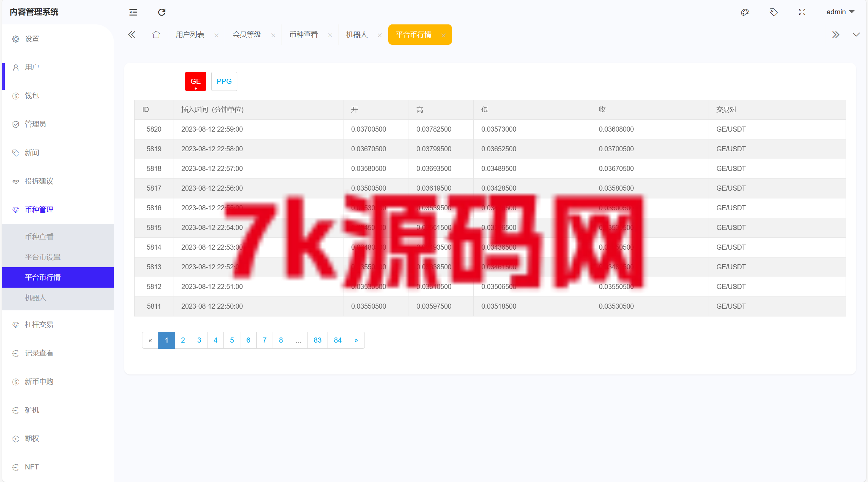Image resolution: width=868 pixels, height=482 pixels.
Task: Click the wallet dollar icon
Action: [16, 96]
